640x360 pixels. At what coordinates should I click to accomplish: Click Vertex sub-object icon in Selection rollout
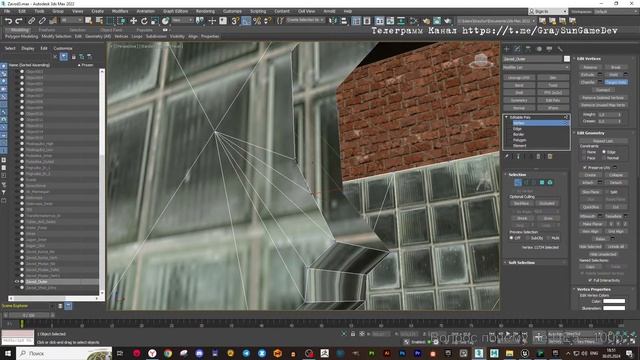tap(518, 182)
